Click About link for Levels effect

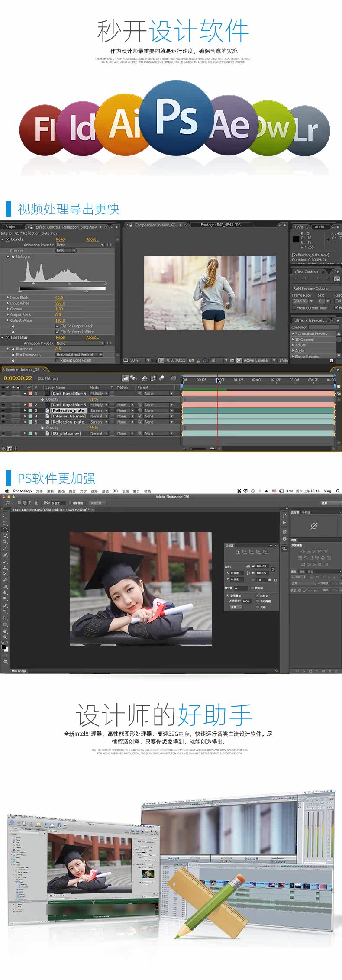tap(92, 239)
